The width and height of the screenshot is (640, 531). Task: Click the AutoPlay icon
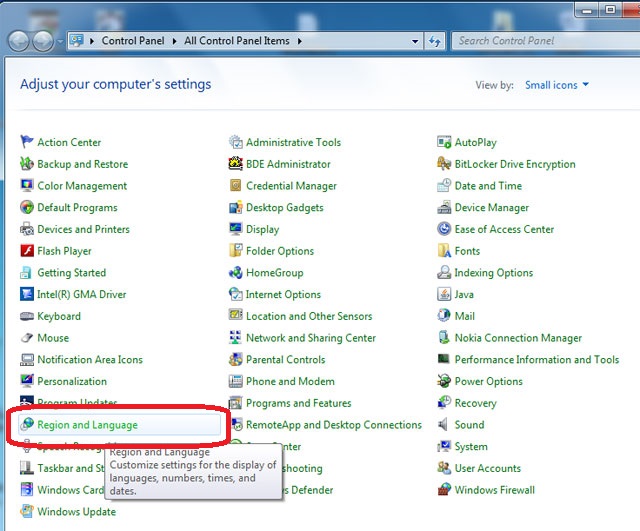pos(444,142)
